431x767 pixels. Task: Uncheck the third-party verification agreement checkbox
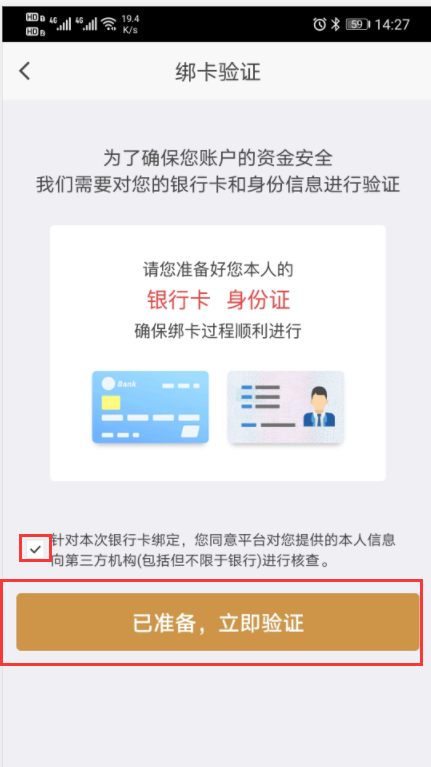coord(35,549)
